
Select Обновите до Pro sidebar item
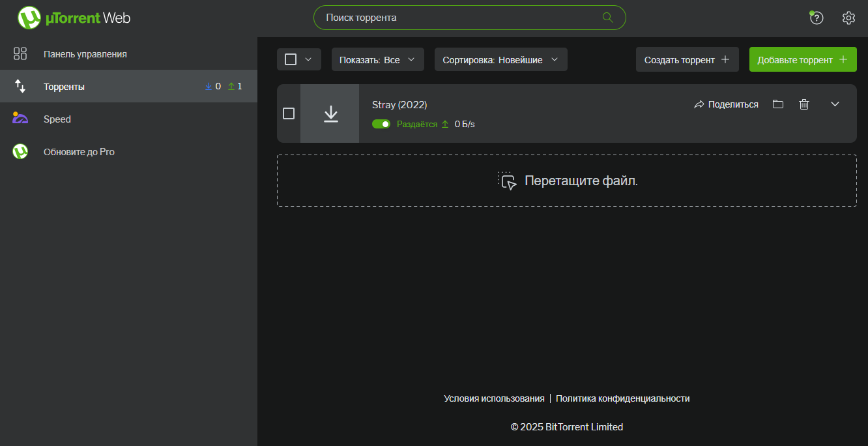pos(128,151)
